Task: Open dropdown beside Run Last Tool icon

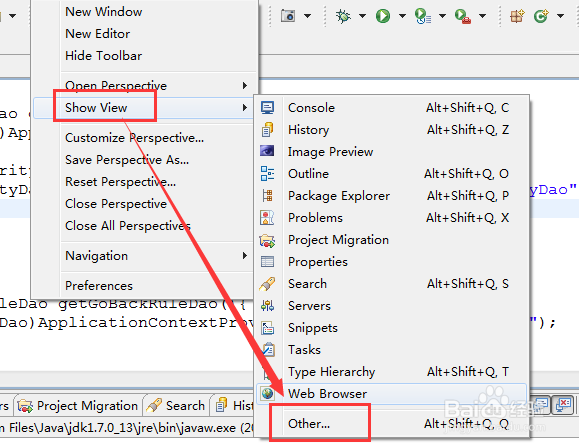Action: (x=442, y=16)
